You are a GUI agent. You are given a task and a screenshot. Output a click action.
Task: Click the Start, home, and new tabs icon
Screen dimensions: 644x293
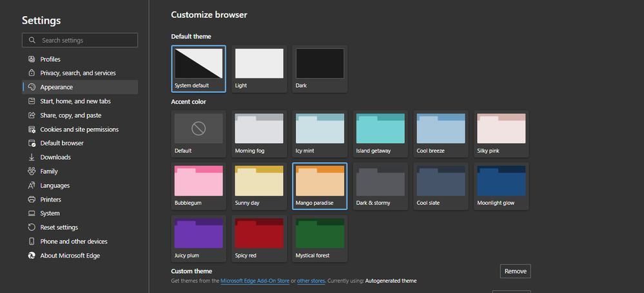pos(32,101)
